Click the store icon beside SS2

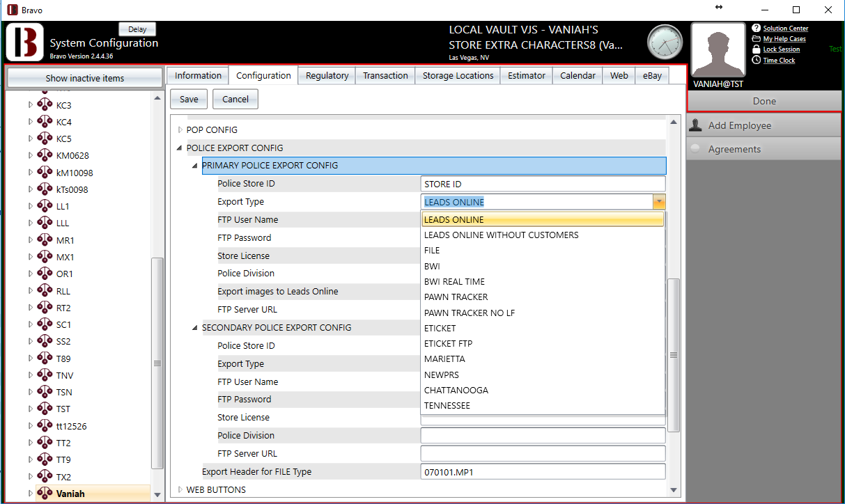pos(45,341)
